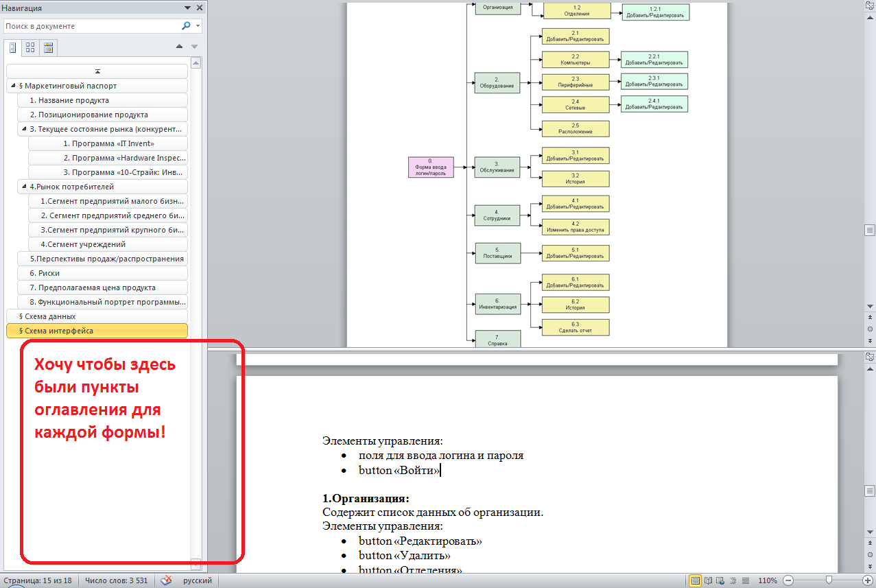The width and height of the screenshot is (876, 588).
Task: Open the headings browse tab in Navigation pane
Action: [x=13, y=47]
